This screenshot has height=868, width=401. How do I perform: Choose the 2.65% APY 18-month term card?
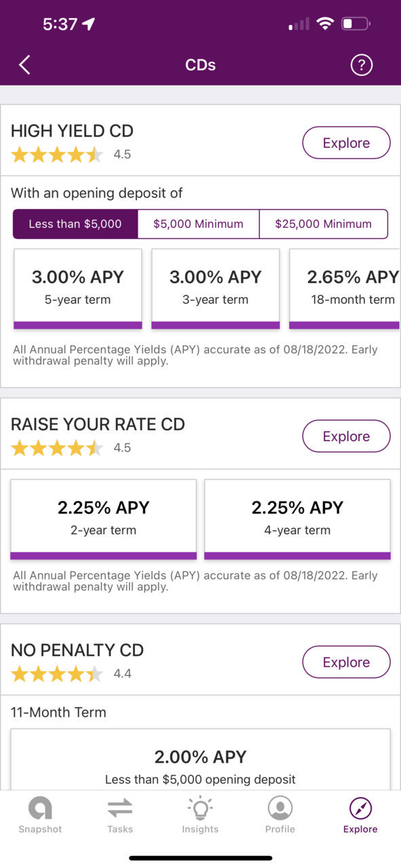tap(345, 288)
